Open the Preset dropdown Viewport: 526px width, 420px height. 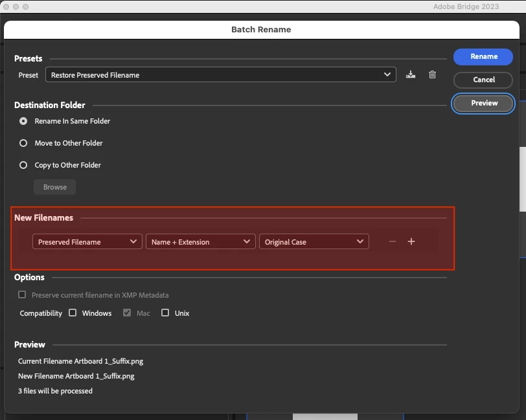tap(221, 74)
